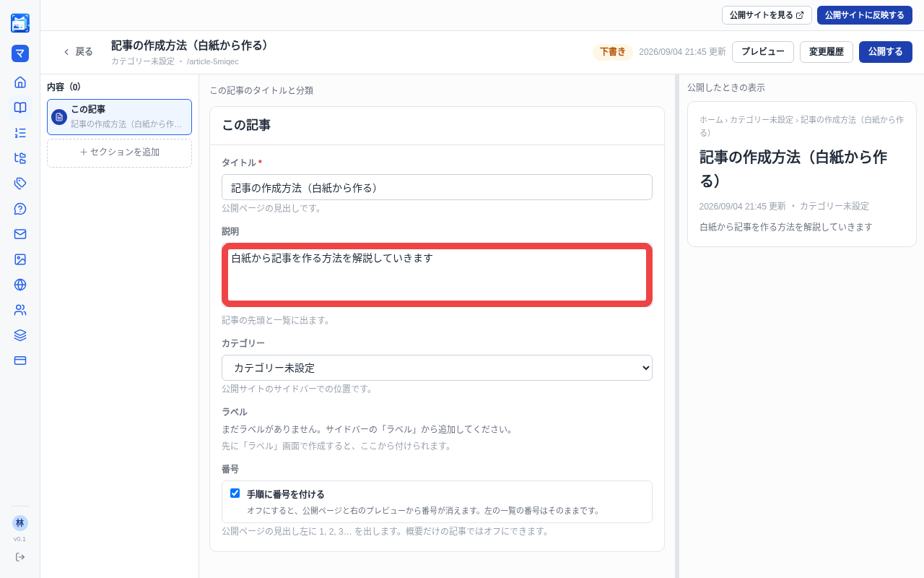Open the home icon in the sidebar
The width and height of the screenshot is (924, 578).
click(x=20, y=82)
